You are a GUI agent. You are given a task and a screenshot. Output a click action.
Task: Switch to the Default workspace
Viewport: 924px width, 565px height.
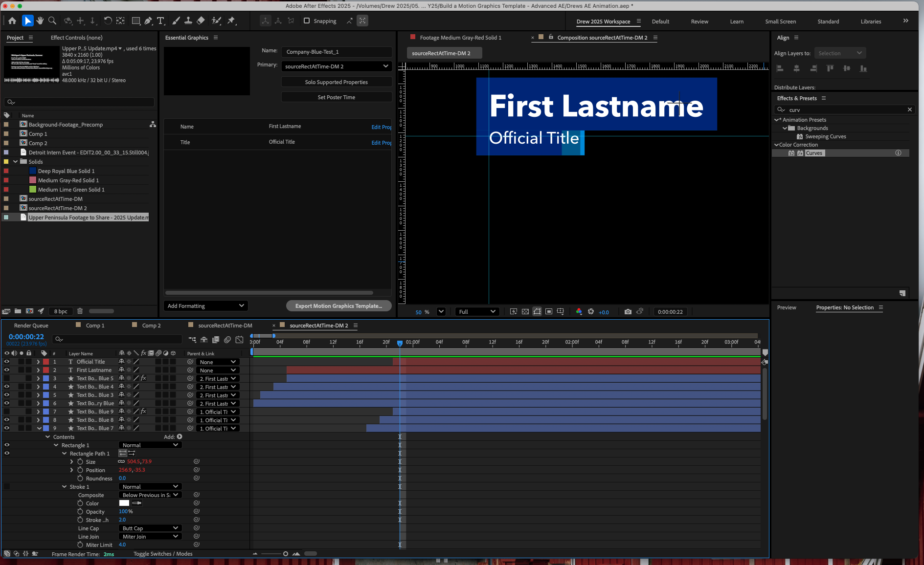pyautogui.click(x=660, y=22)
